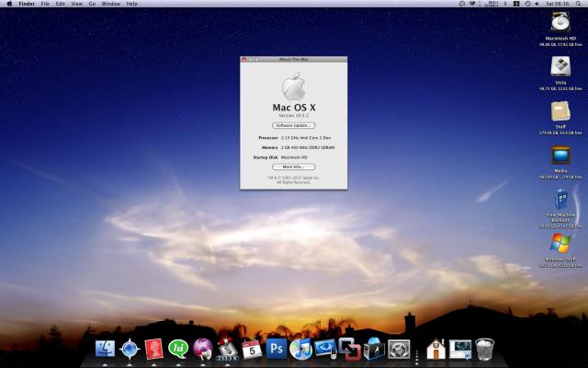
Task: Click the Software Update button
Action: pyautogui.click(x=294, y=125)
